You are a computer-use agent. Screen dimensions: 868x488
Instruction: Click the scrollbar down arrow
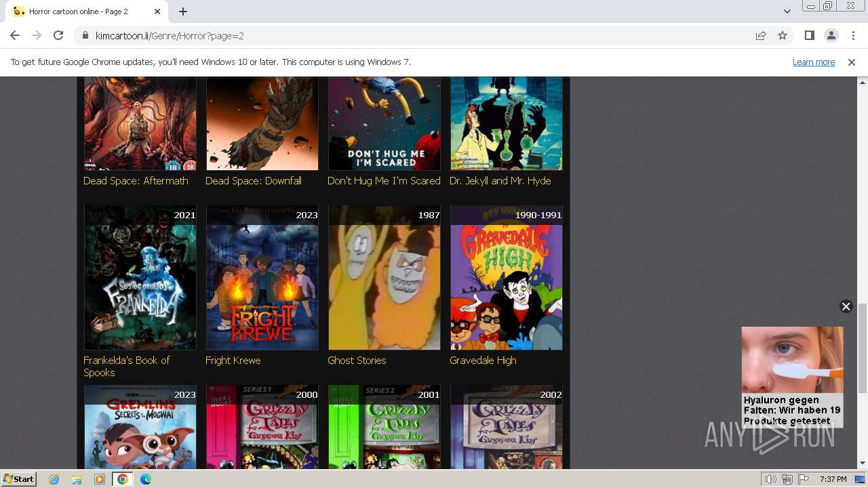point(862,464)
